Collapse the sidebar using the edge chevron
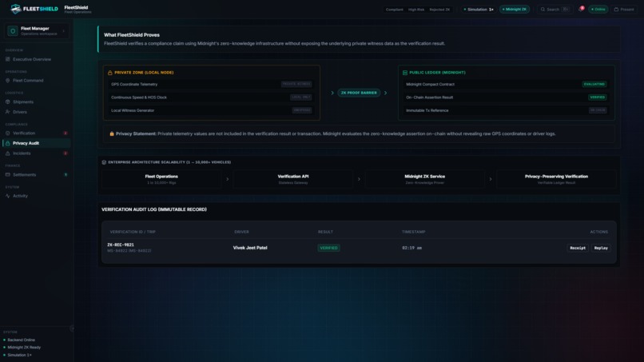Image resolution: width=644 pixels, height=362 pixels. 72,328
